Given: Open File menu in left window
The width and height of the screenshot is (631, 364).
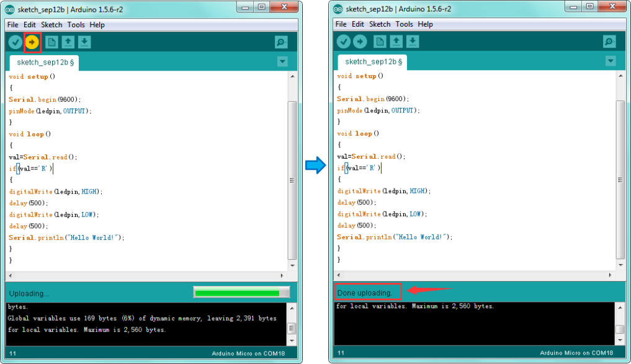Looking at the screenshot, I should 13,25.
